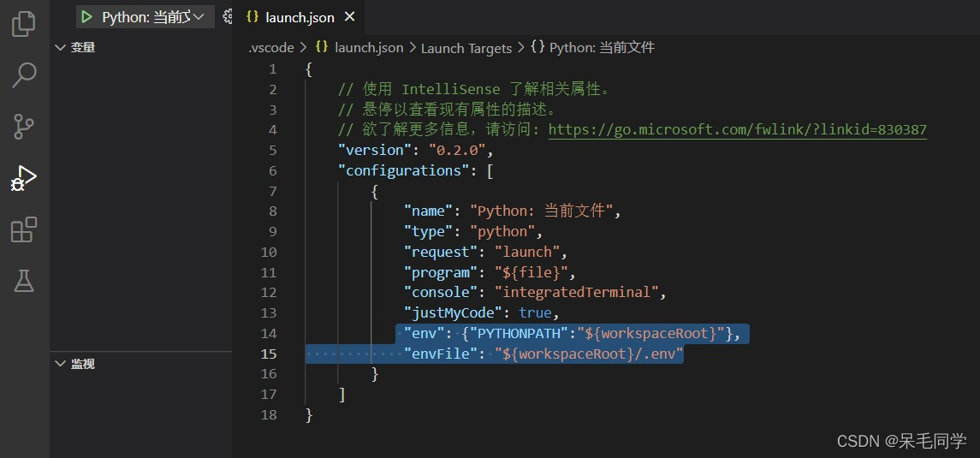The image size is (980, 458).
Task: Open the Explorer view in activity bar
Action: click(24, 24)
